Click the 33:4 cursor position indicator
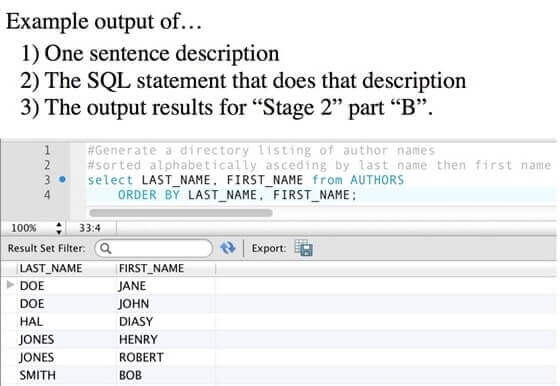Image resolution: width=560 pixels, height=386 pixels. [x=90, y=228]
